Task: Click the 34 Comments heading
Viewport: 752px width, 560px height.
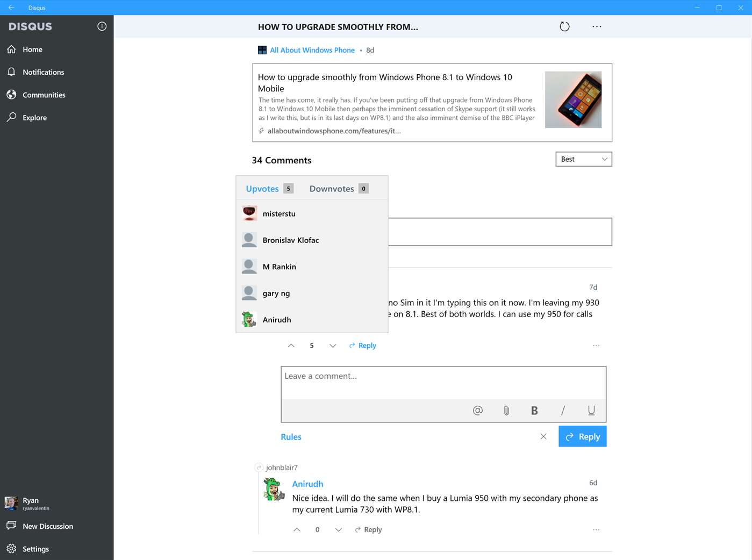Action: click(x=282, y=160)
